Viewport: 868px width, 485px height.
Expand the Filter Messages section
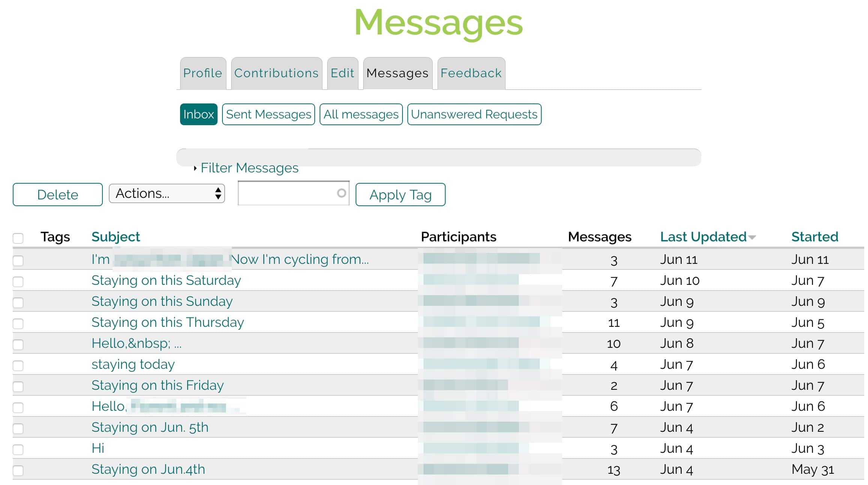click(x=249, y=168)
